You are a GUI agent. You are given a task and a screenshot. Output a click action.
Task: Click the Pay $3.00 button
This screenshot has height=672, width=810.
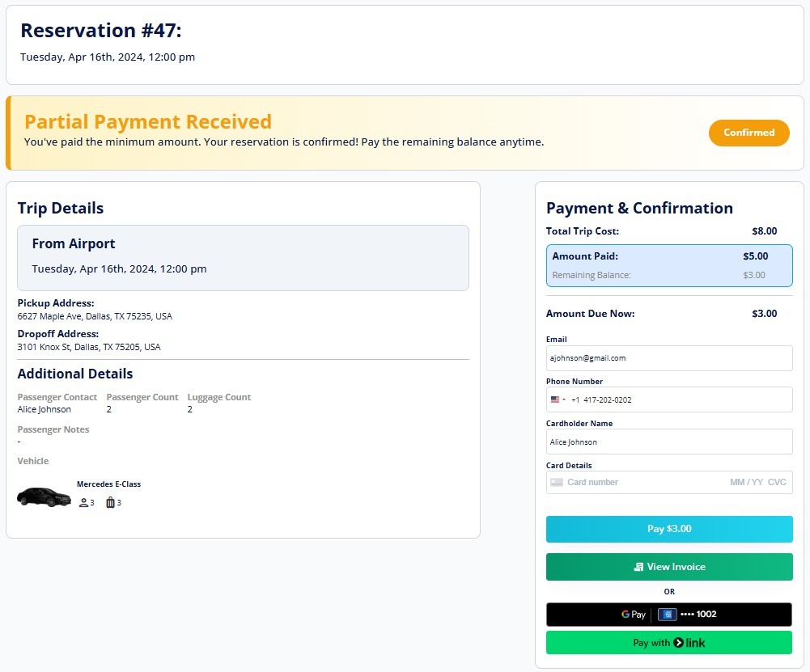pyautogui.click(x=669, y=529)
